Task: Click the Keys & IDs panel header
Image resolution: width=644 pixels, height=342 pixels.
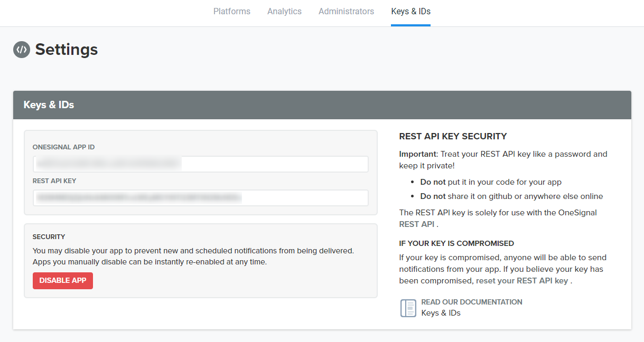Action: [x=322, y=105]
